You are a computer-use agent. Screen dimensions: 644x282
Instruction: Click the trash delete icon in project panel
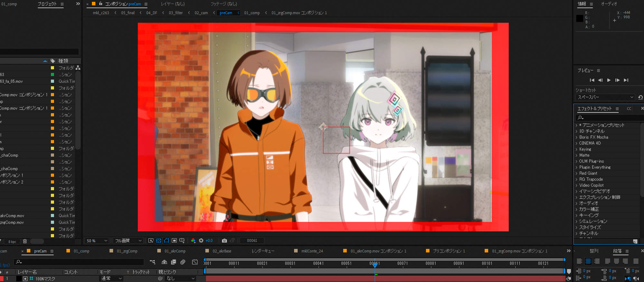(25, 241)
